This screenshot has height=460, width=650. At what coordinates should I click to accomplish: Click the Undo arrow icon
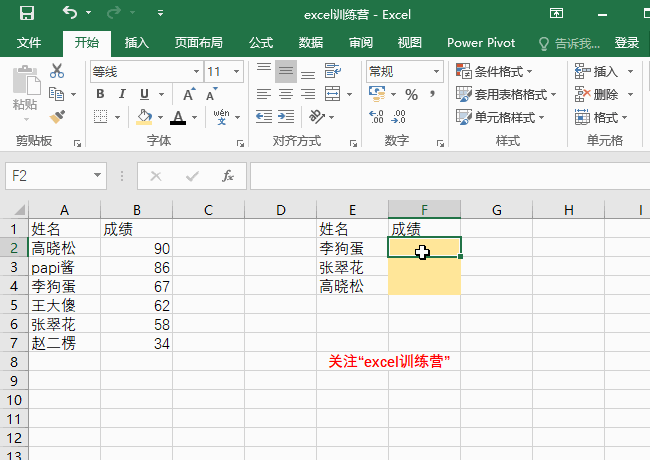(69, 14)
